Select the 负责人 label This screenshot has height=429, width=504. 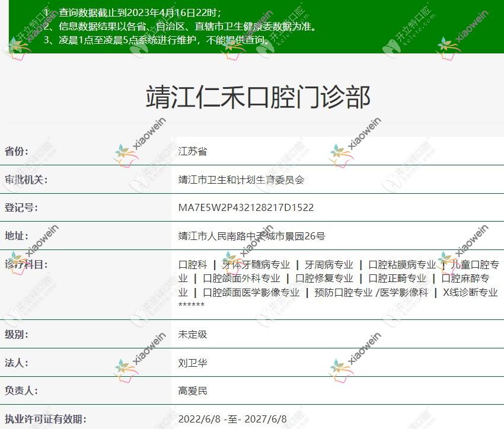click(x=21, y=391)
